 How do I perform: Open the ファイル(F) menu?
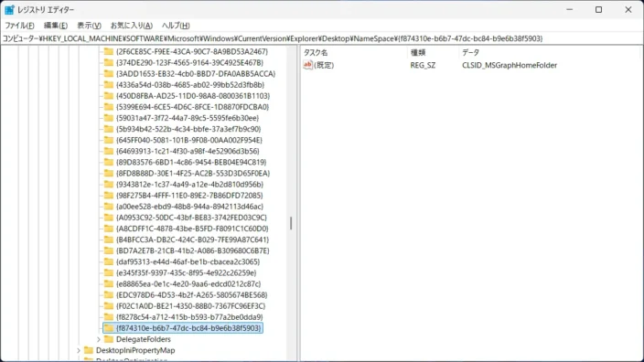pos(19,26)
